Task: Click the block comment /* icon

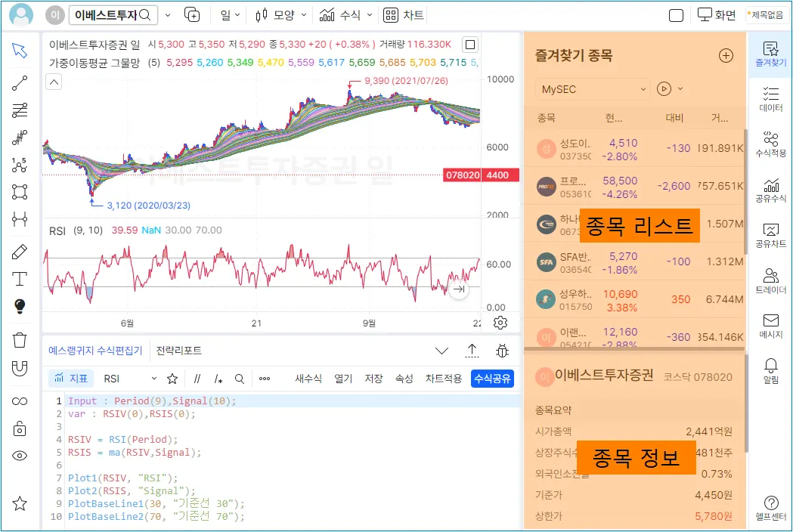Action: coord(218,379)
